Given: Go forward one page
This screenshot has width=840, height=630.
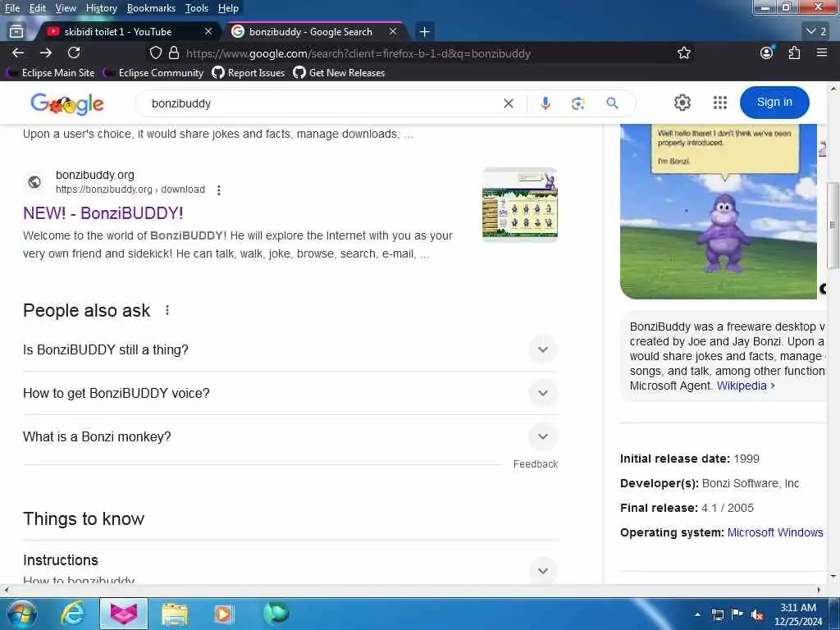Looking at the screenshot, I should coord(46,52).
